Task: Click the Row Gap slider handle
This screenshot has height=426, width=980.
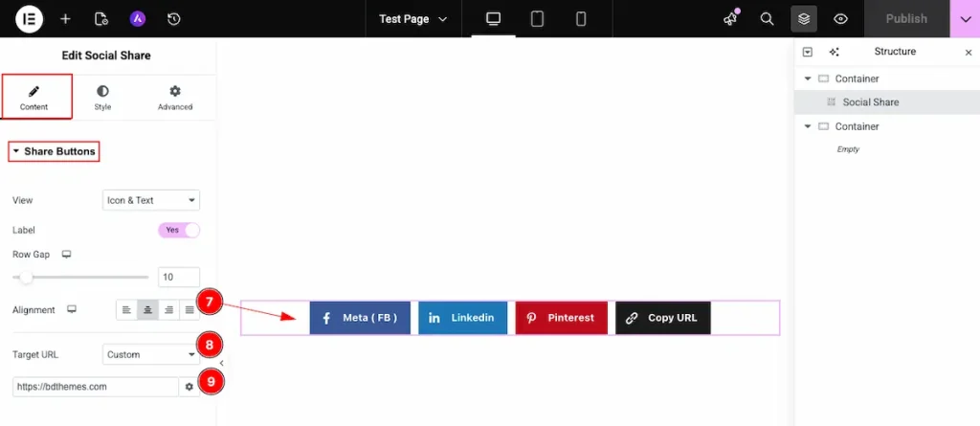Action: point(26,277)
